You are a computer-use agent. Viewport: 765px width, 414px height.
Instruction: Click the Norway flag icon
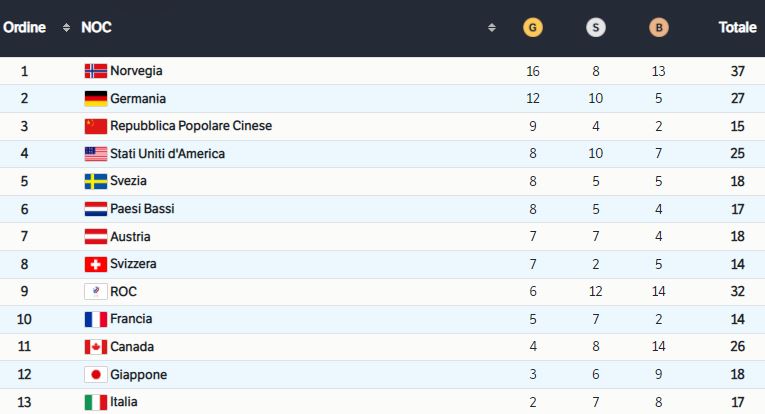coord(95,71)
